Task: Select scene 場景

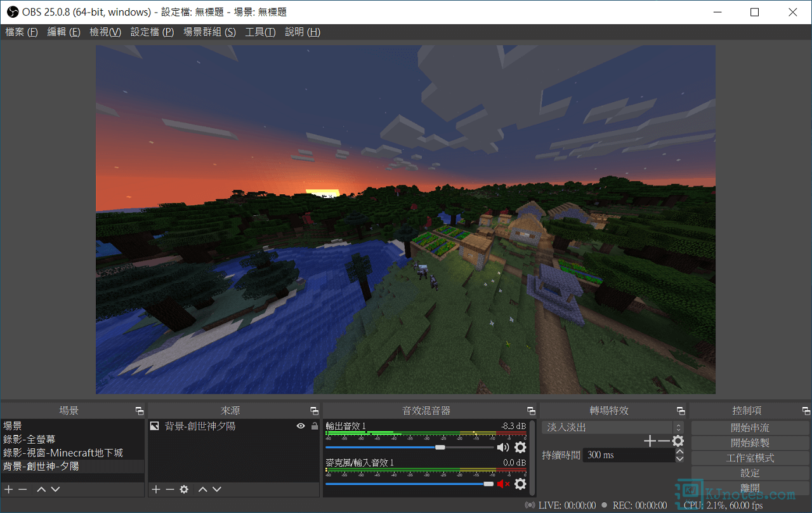Action: (x=73, y=426)
